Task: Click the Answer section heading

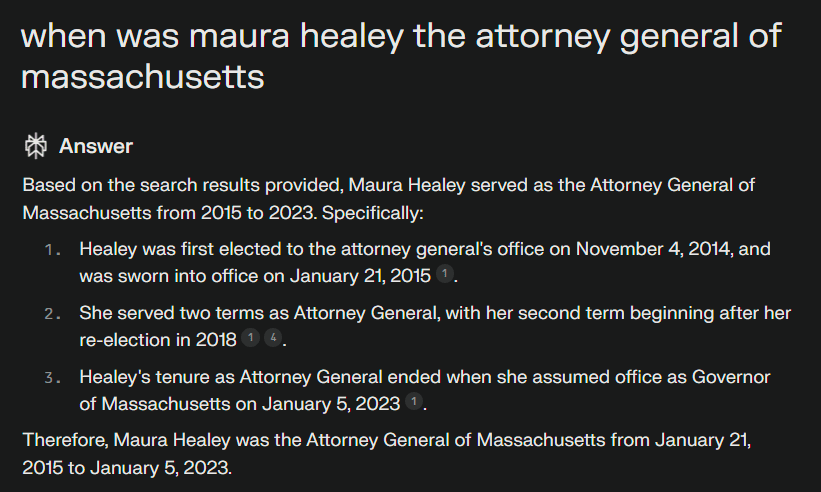Action: point(96,146)
